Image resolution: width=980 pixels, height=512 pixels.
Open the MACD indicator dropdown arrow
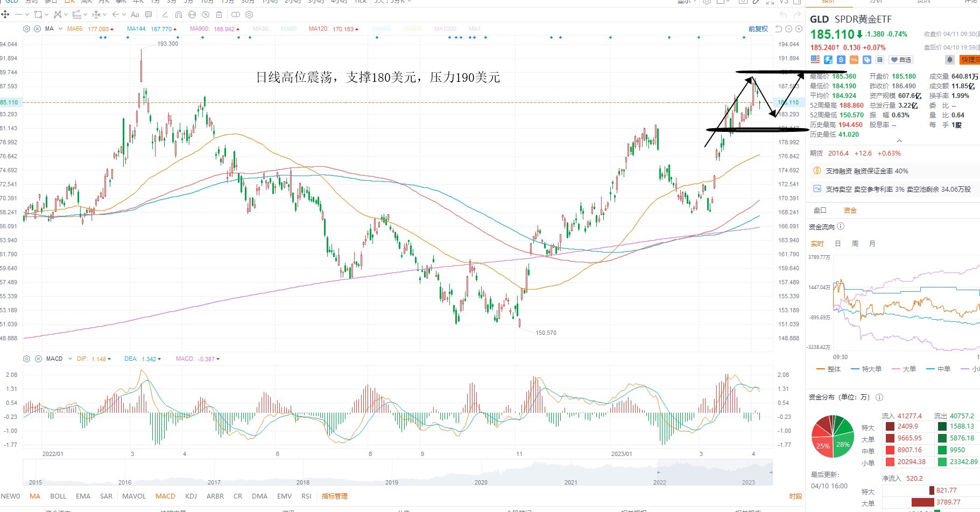(70, 359)
